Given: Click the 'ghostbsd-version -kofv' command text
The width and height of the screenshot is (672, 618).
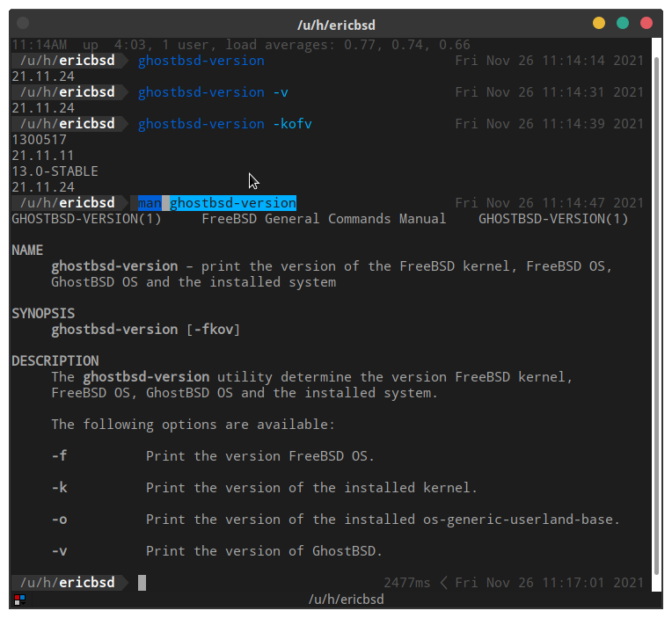Looking at the screenshot, I should 224,124.
